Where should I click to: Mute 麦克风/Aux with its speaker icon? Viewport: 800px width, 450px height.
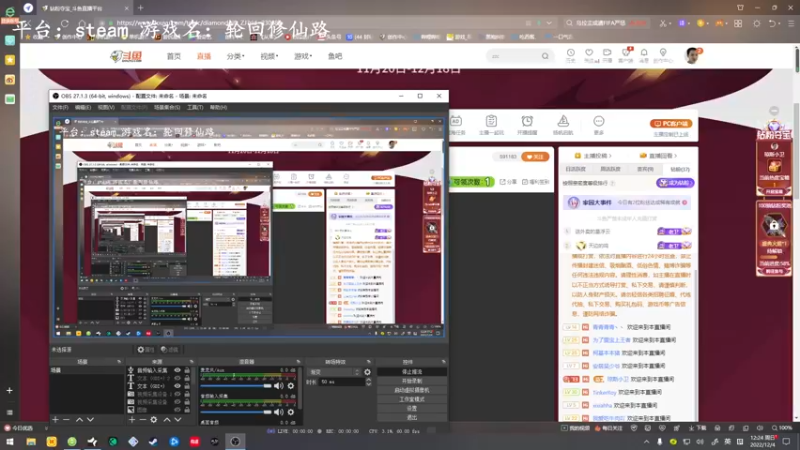(x=279, y=386)
